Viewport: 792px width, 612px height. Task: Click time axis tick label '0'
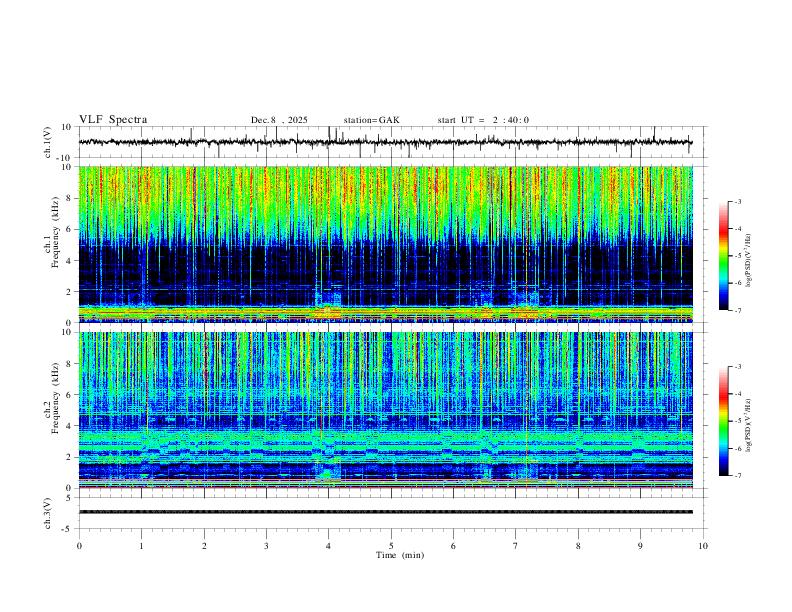79,546
